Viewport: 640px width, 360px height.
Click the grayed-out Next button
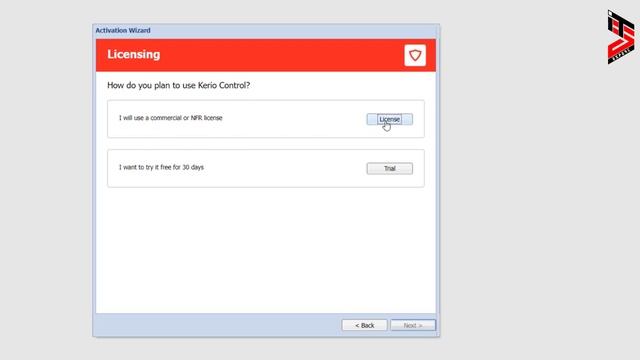413,325
